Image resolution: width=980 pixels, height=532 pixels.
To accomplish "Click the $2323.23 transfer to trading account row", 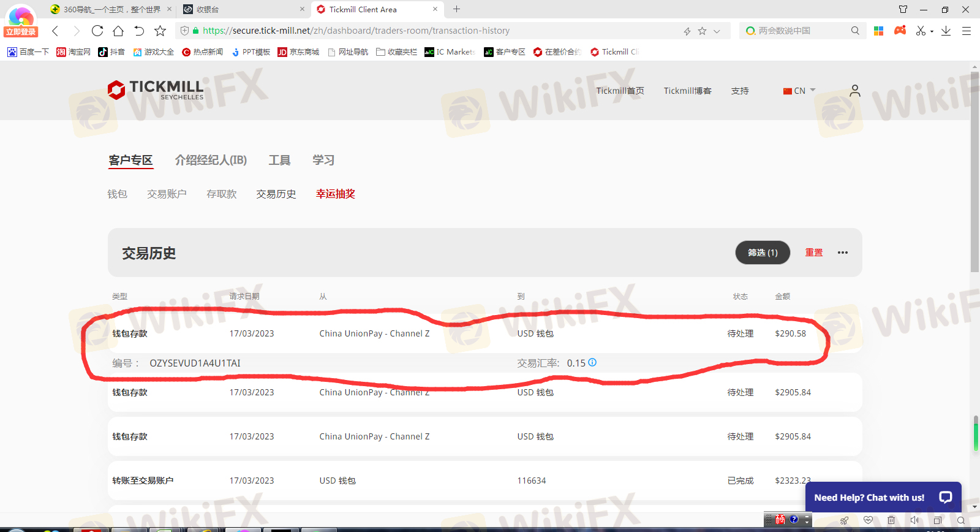I will (485, 481).
